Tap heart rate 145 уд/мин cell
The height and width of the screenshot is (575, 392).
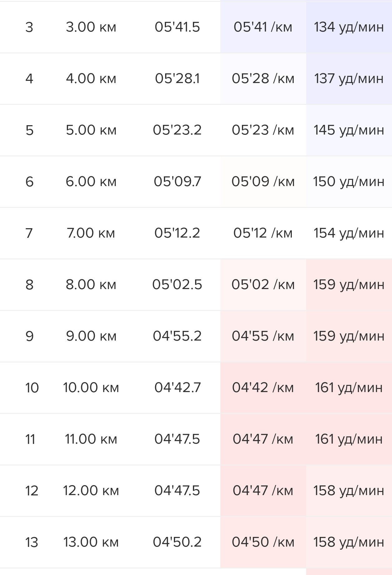(349, 130)
